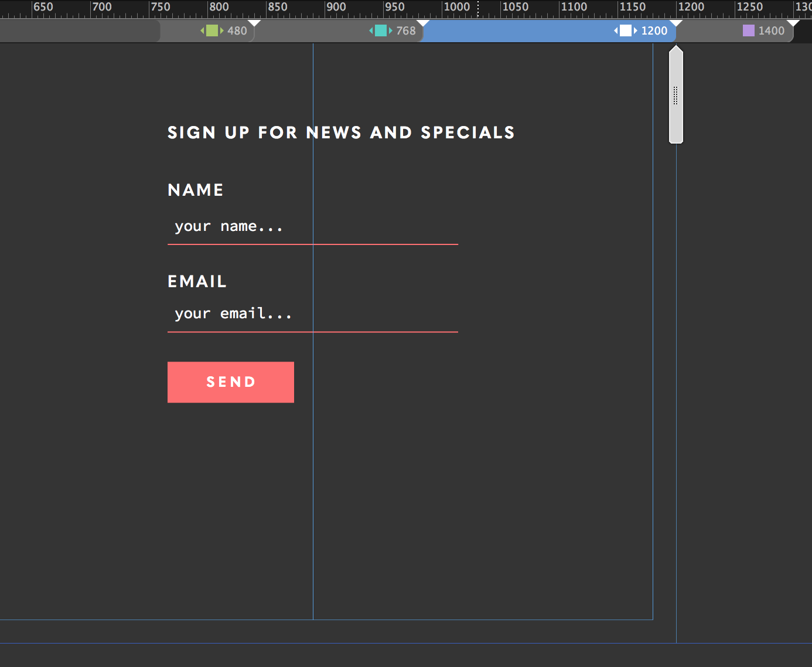812x667 pixels.
Task: Select the 768 breakpoint label
Action: pos(406,30)
